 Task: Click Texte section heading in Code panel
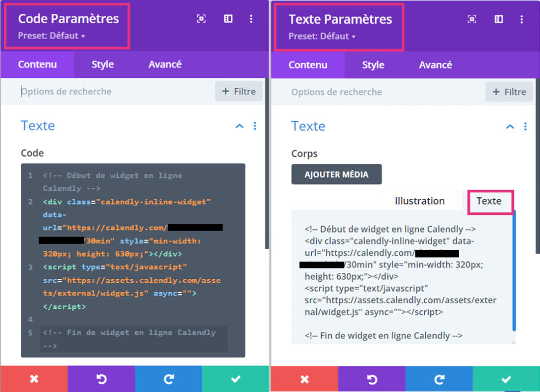pyautogui.click(x=38, y=126)
